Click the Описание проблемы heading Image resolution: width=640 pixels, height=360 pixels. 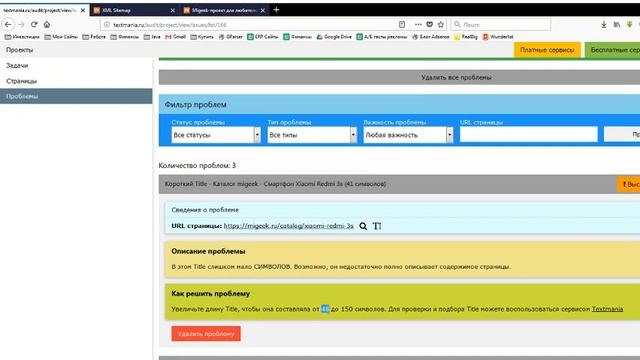tap(208, 251)
